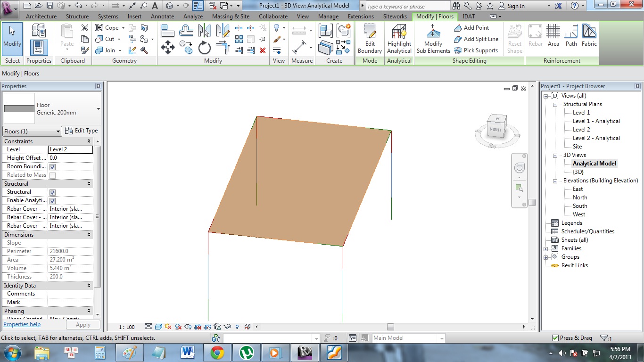Select the Trim/Extend to Corner tool
644x362 pixels.
(x=223, y=47)
